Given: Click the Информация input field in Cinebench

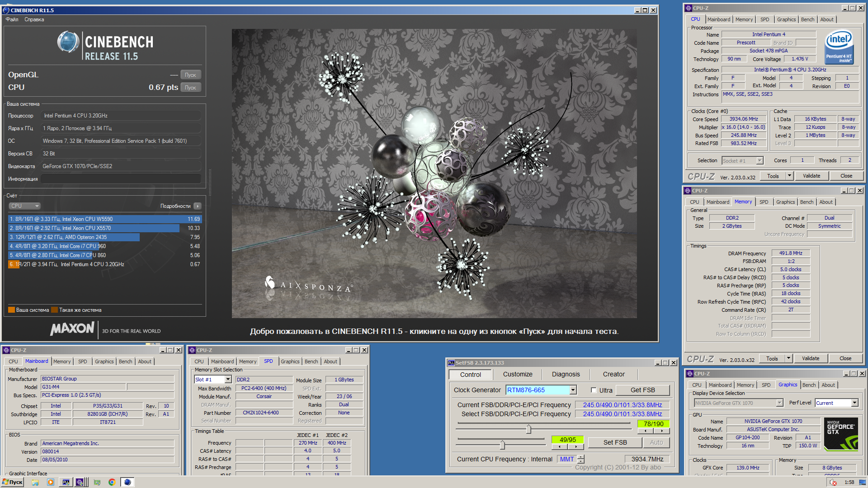Looking at the screenshot, I should pos(121,179).
